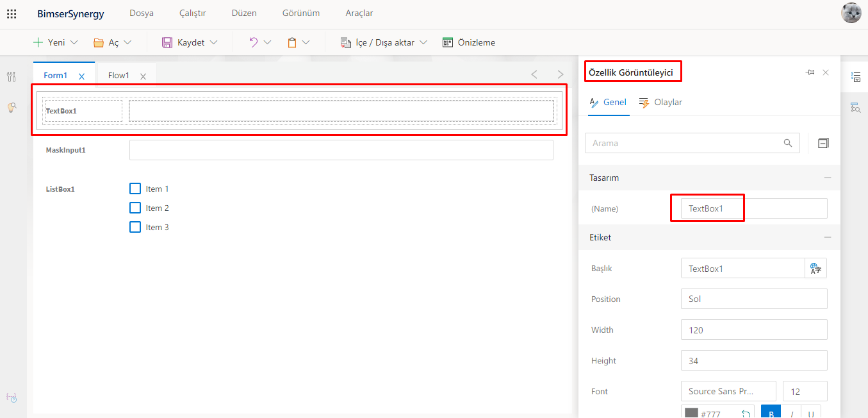The image size is (868, 418).
Task: Check the Item 2 checkbox
Action: pos(135,208)
